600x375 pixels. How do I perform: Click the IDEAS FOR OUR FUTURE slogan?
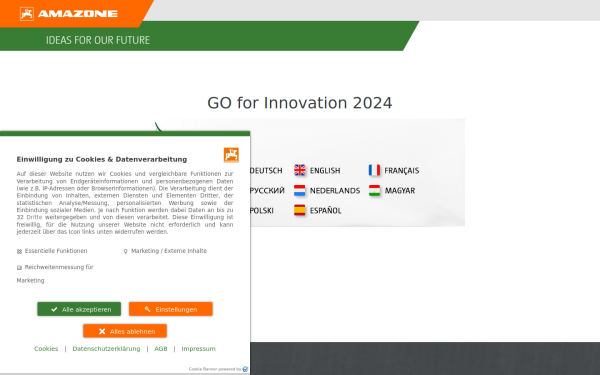pos(98,40)
